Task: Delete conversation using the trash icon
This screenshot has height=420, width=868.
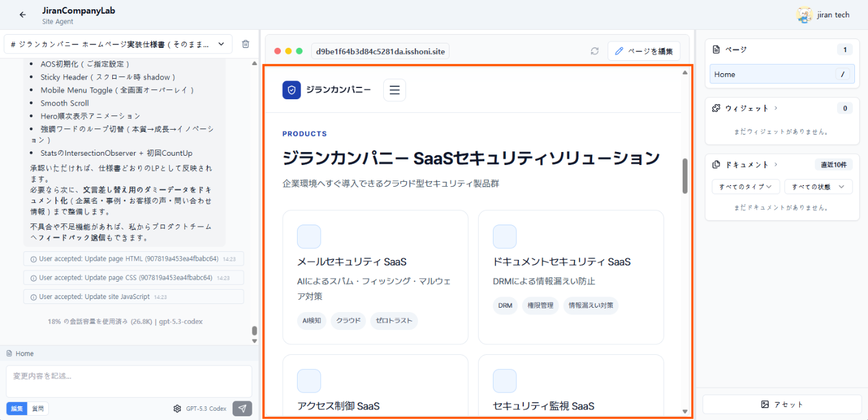Action: point(246,44)
